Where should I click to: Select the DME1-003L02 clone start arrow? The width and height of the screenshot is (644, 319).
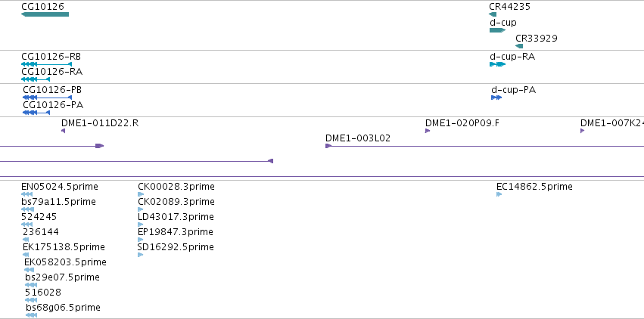[x=328, y=146]
